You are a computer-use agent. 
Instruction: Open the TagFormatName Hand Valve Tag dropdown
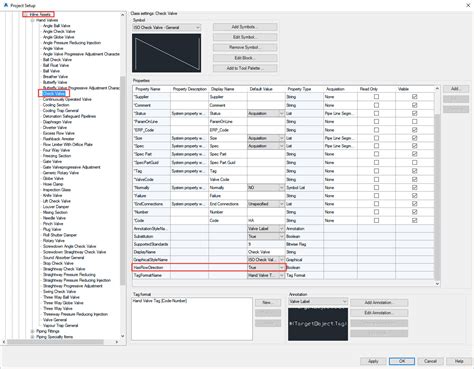point(266,275)
